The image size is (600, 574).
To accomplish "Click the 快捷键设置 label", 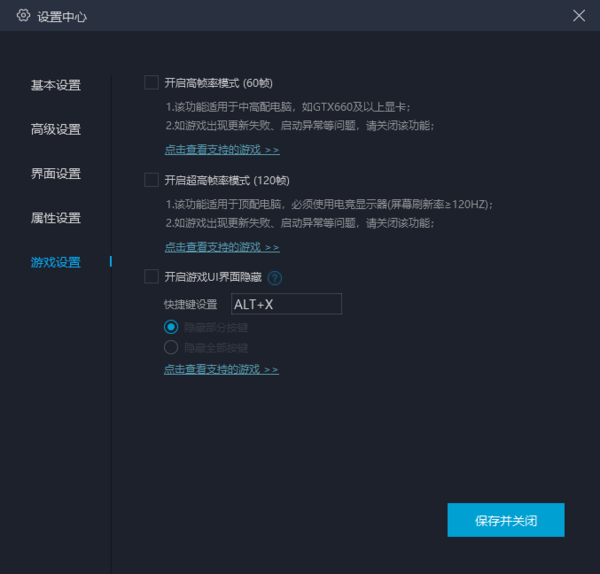I will 191,304.
